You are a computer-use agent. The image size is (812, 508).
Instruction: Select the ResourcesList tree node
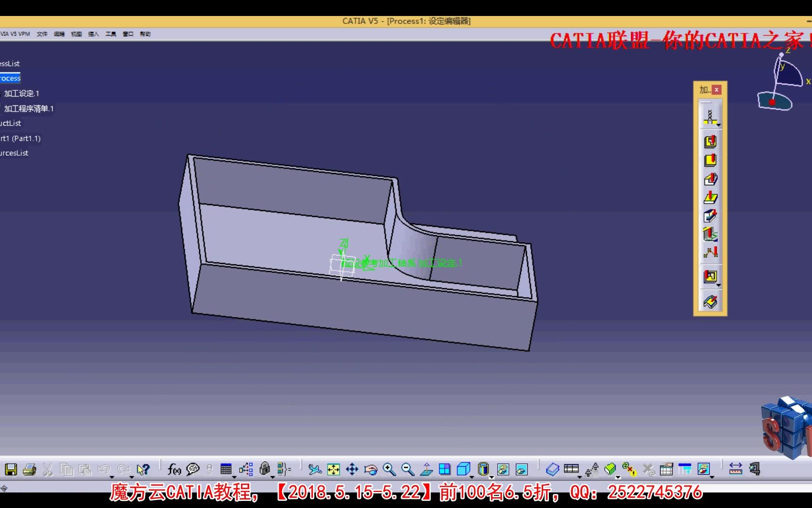(x=14, y=153)
